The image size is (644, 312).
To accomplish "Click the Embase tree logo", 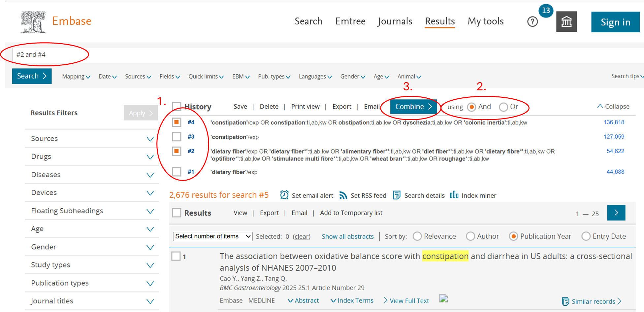I will 33,22.
